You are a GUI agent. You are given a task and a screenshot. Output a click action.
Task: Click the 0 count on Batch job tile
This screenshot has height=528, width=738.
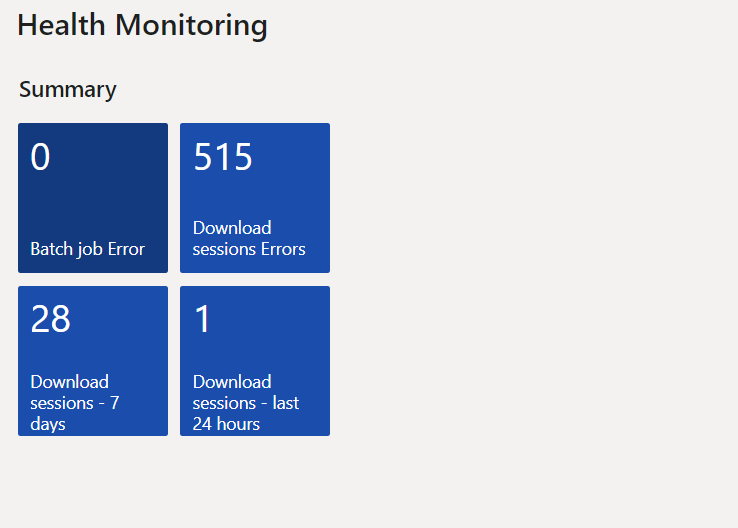40,157
